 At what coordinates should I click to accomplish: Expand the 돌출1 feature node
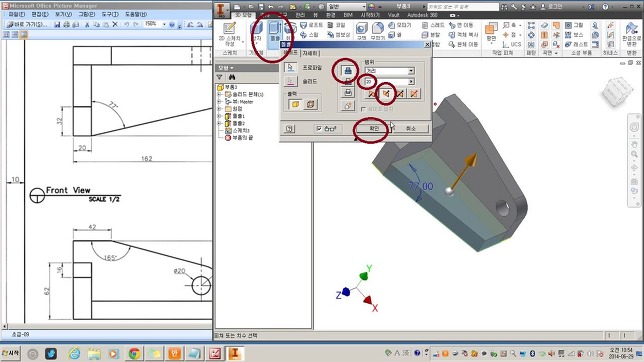tap(219, 116)
